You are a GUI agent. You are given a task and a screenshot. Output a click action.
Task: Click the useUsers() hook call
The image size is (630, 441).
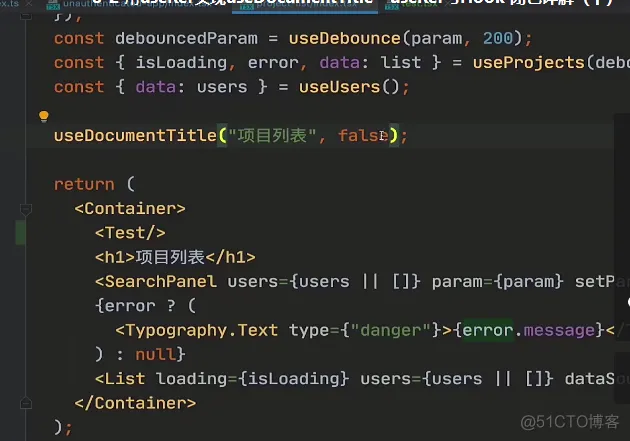[349, 87]
